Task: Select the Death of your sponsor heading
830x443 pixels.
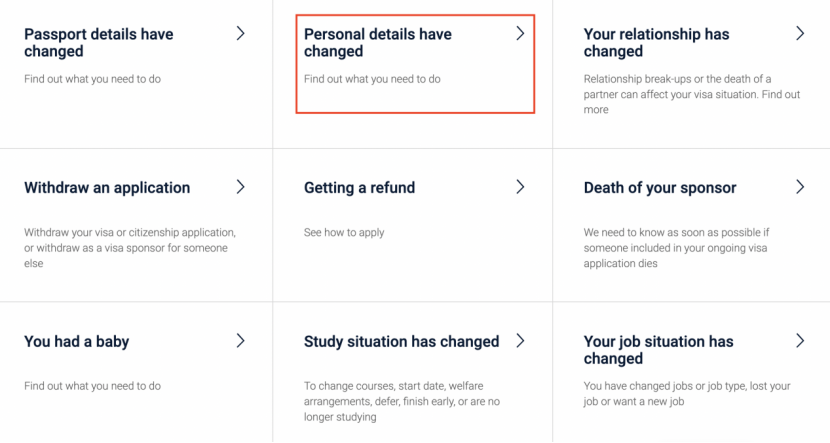Action: (x=660, y=188)
